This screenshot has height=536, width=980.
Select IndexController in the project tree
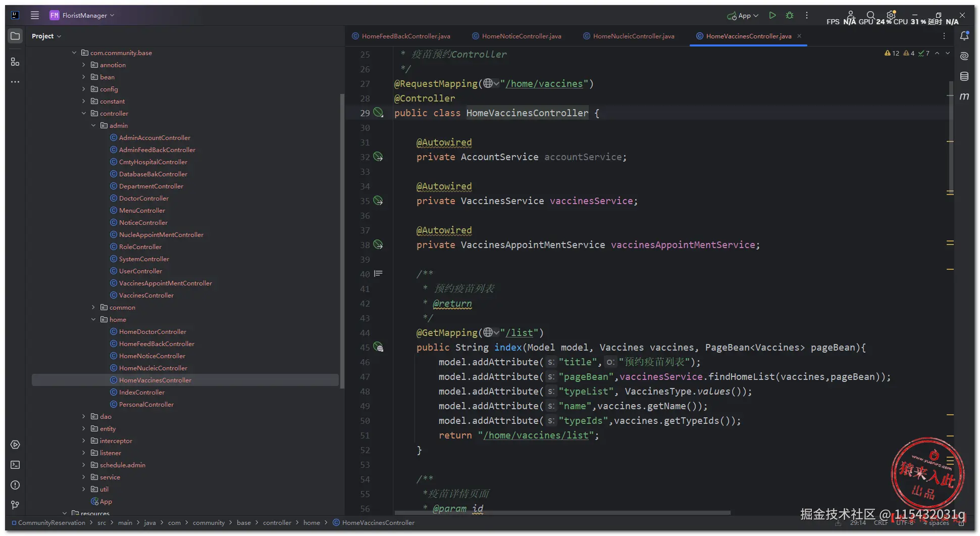[x=141, y=393]
